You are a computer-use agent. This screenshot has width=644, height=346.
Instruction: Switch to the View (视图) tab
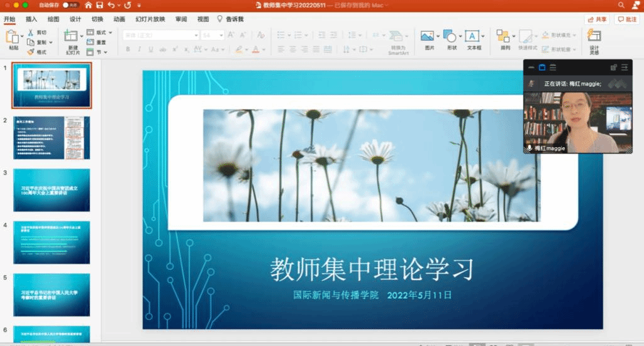(x=203, y=19)
